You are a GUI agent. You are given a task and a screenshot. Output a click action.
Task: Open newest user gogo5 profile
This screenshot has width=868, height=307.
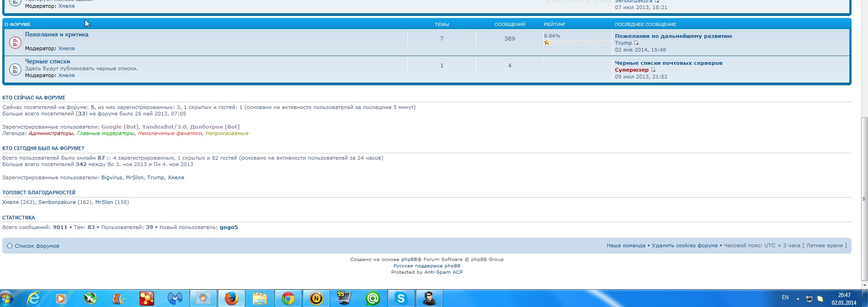[228, 227]
